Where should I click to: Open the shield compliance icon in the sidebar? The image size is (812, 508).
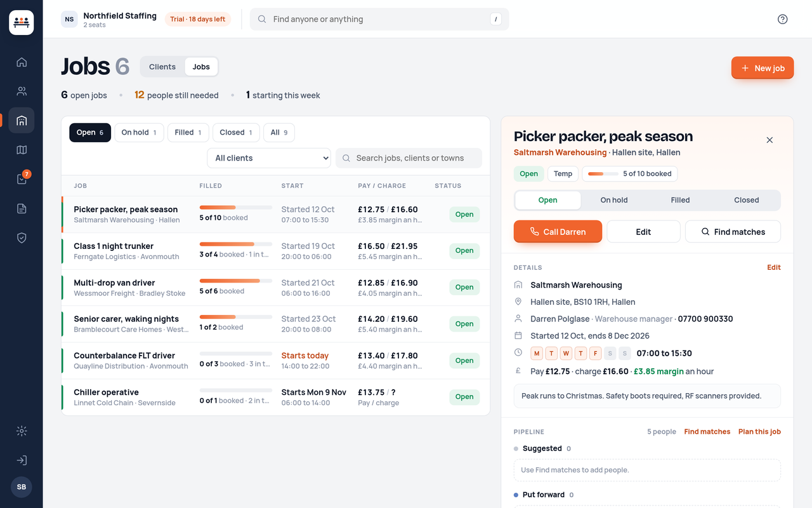[22, 237]
